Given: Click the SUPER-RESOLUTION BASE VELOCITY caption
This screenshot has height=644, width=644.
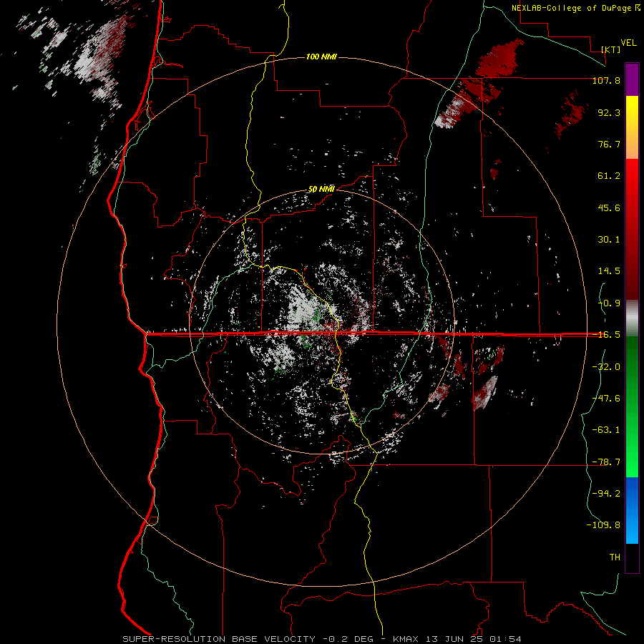Looking at the screenshot, I should click(219, 639).
